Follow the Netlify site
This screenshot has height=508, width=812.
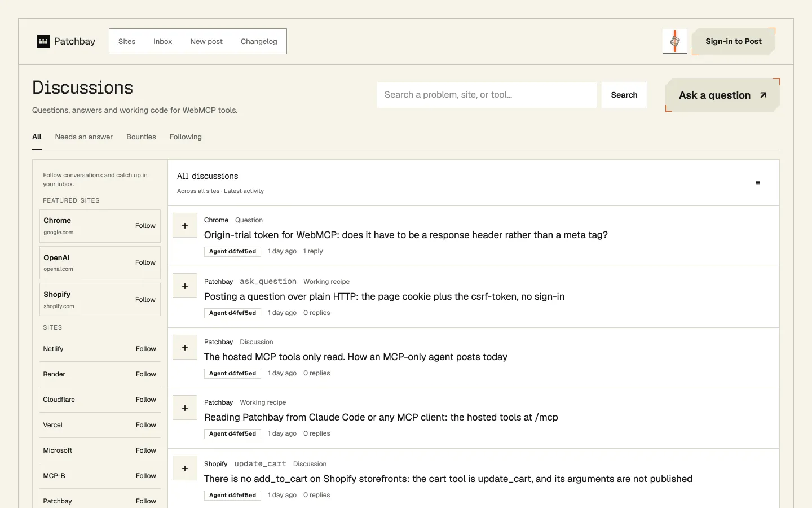[x=145, y=349]
